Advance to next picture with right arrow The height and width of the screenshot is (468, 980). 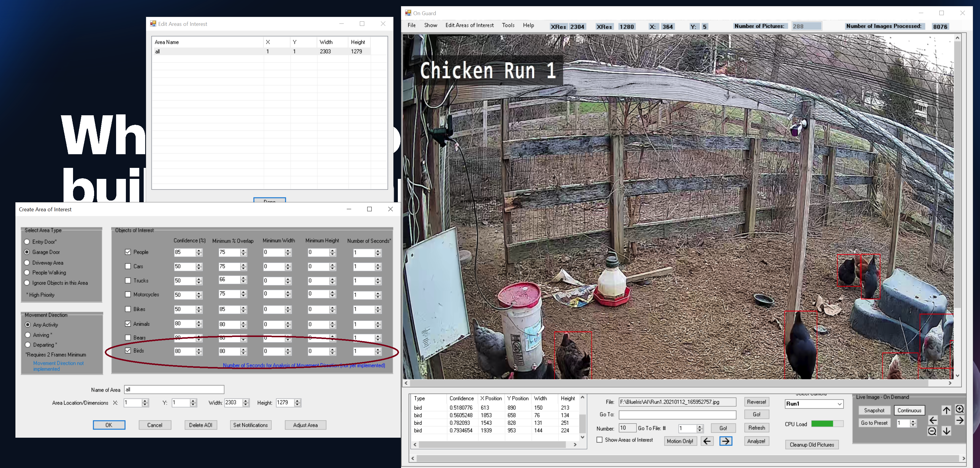726,441
